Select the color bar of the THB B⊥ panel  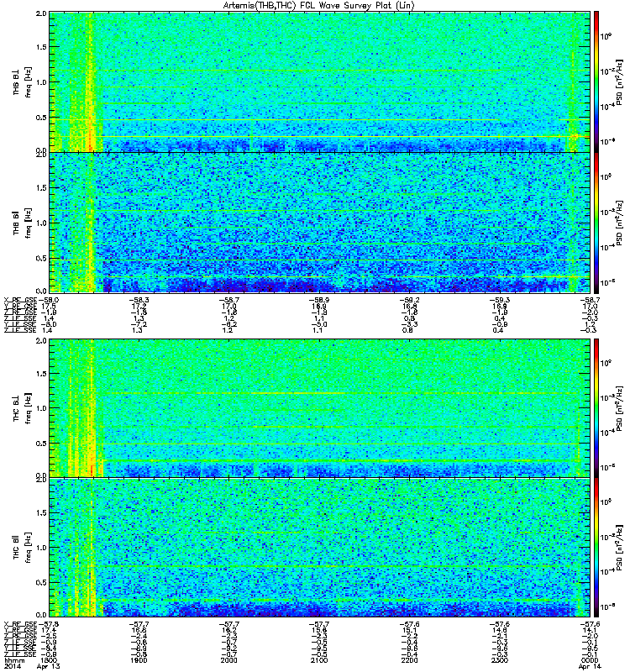coord(596,81)
